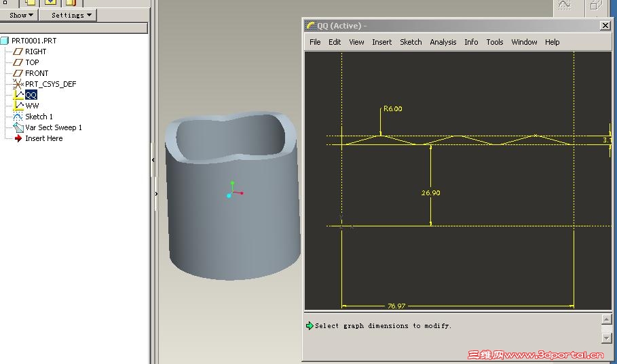Click the 'Select graph dimensions to modify.' message

383,326
